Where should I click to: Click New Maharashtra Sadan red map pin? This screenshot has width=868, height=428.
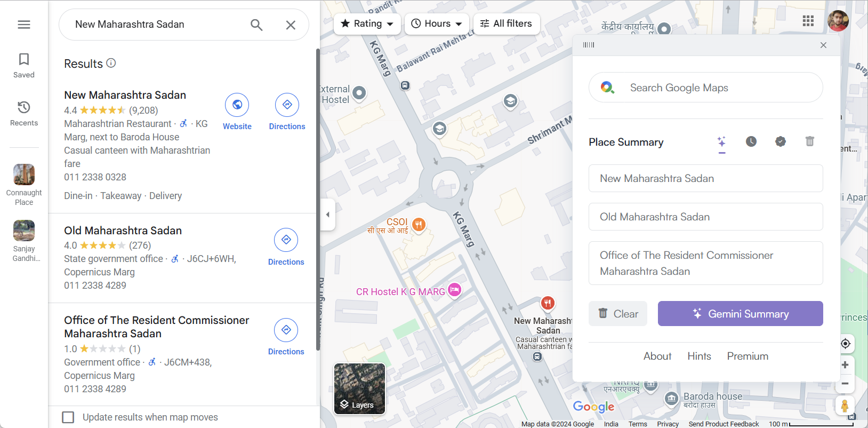(548, 303)
